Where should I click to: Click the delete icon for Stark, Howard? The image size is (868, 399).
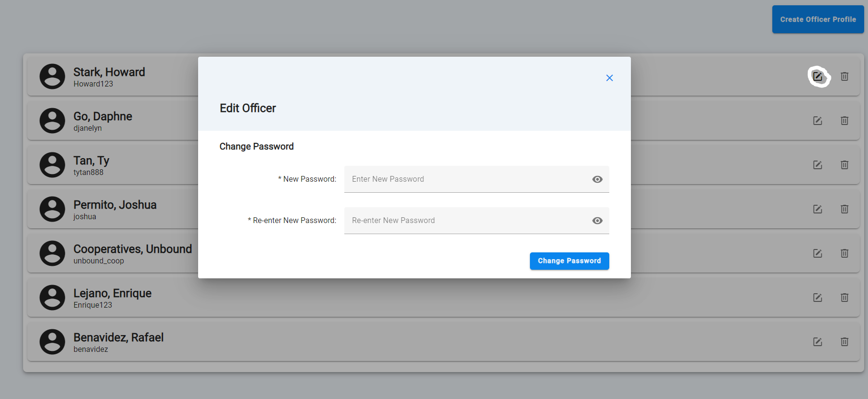point(844,76)
